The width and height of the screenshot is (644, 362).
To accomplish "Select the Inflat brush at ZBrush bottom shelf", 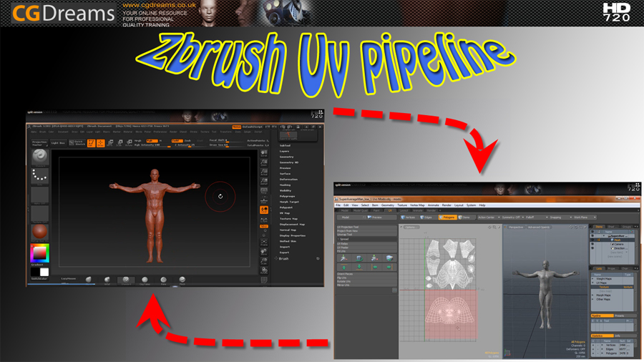I will pyautogui.click(x=107, y=280).
